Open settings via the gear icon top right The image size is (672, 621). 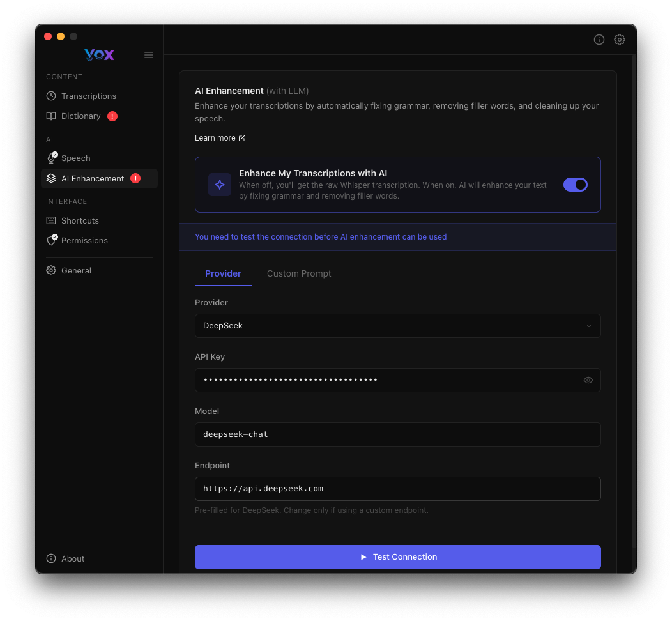pyautogui.click(x=619, y=39)
